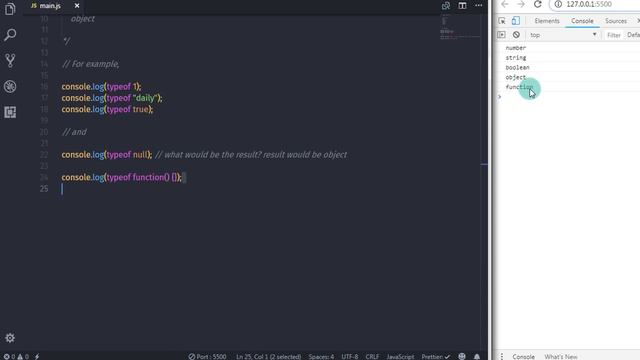The width and height of the screenshot is (640, 360).
Task: Click the '// For example,' comment line
Action: click(x=91, y=64)
